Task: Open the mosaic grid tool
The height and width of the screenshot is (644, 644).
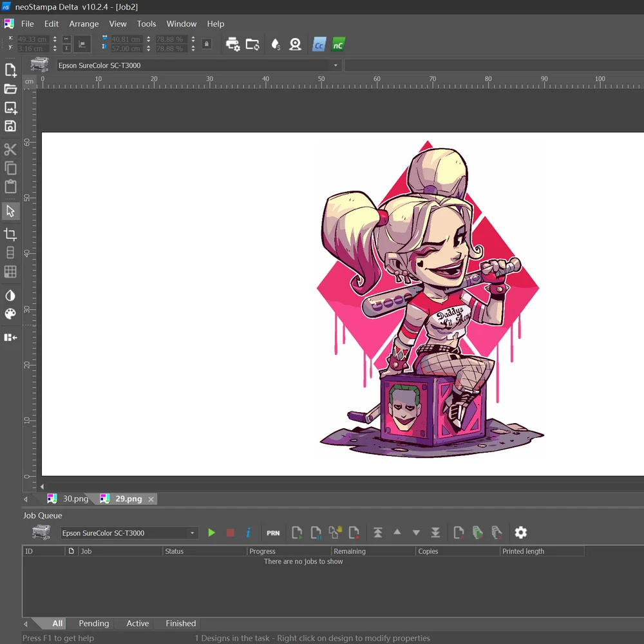Action: coord(10,272)
